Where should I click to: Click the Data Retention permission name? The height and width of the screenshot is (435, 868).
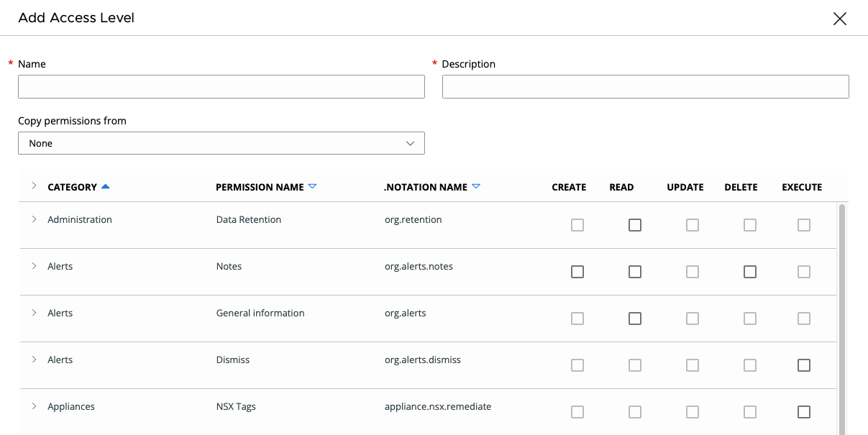pyautogui.click(x=249, y=219)
